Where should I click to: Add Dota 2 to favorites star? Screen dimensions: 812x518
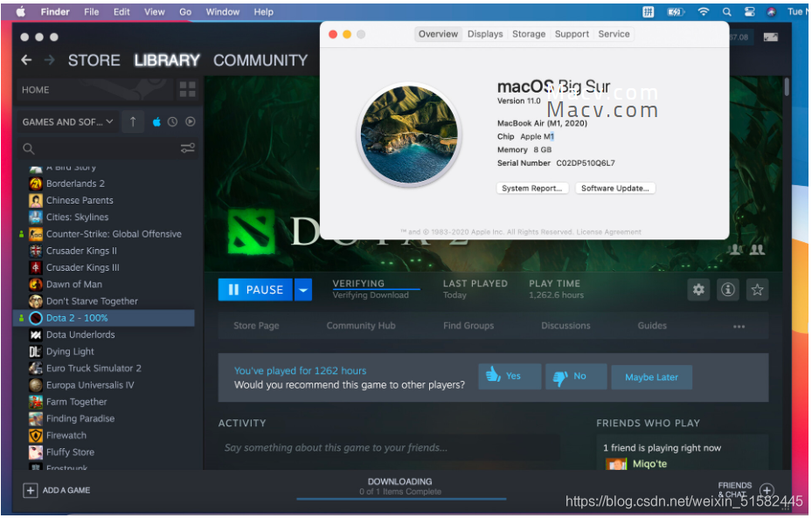pyautogui.click(x=758, y=290)
